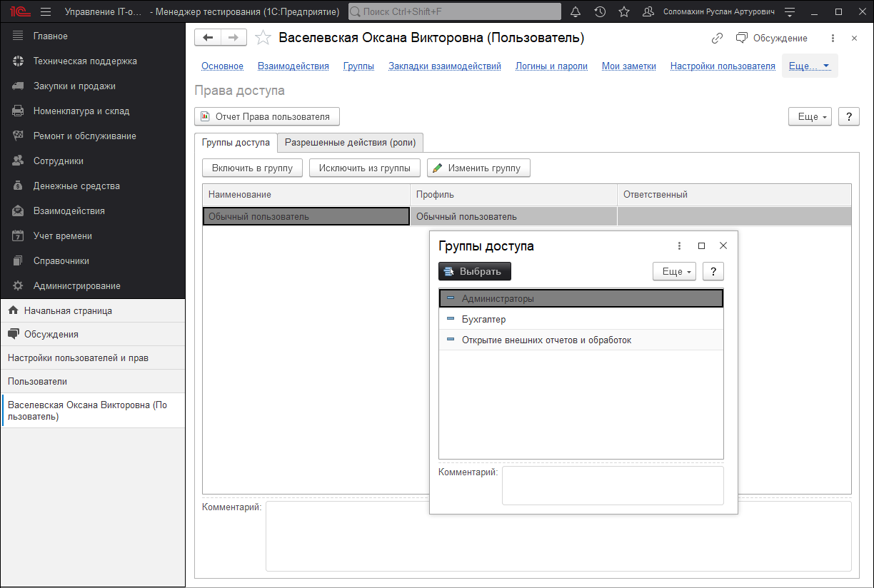The image size is (874, 588).
Task: Copy link using chain icon
Action: point(718,38)
